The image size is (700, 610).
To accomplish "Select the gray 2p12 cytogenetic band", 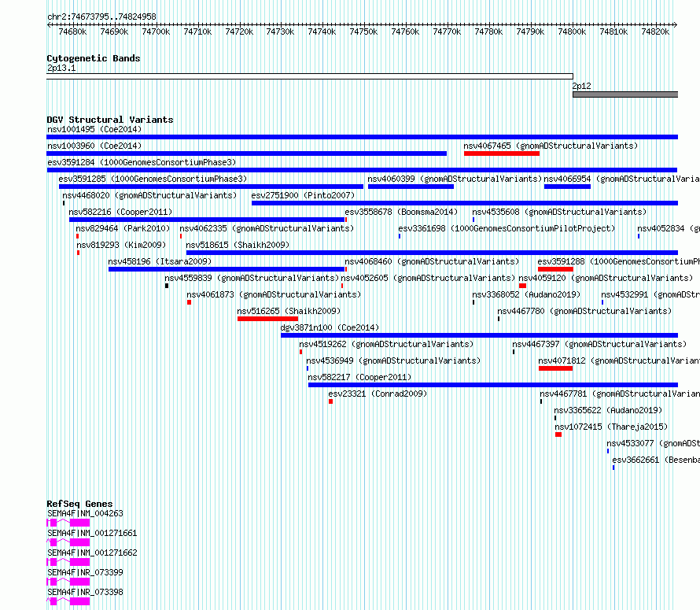I will (625, 94).
